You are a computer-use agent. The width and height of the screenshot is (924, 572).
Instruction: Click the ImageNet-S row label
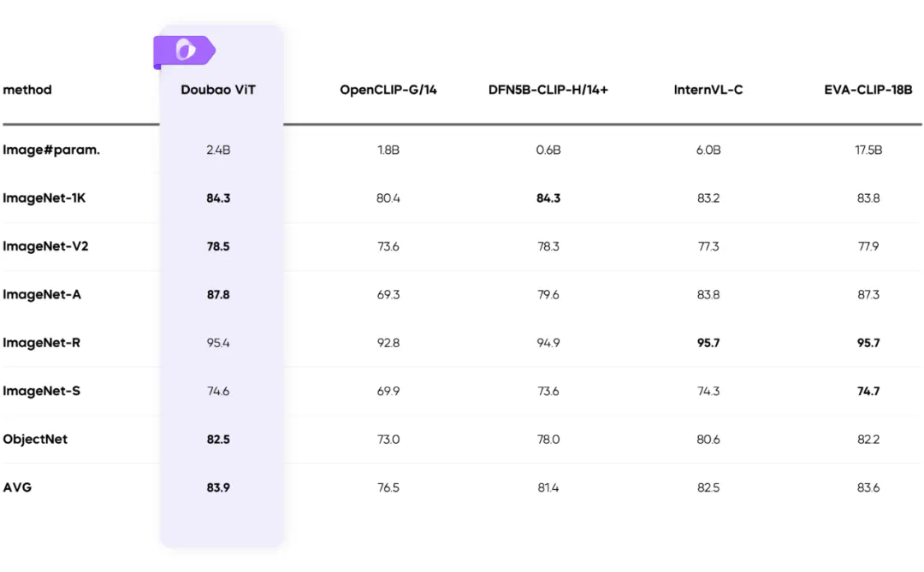pos(42,391)
